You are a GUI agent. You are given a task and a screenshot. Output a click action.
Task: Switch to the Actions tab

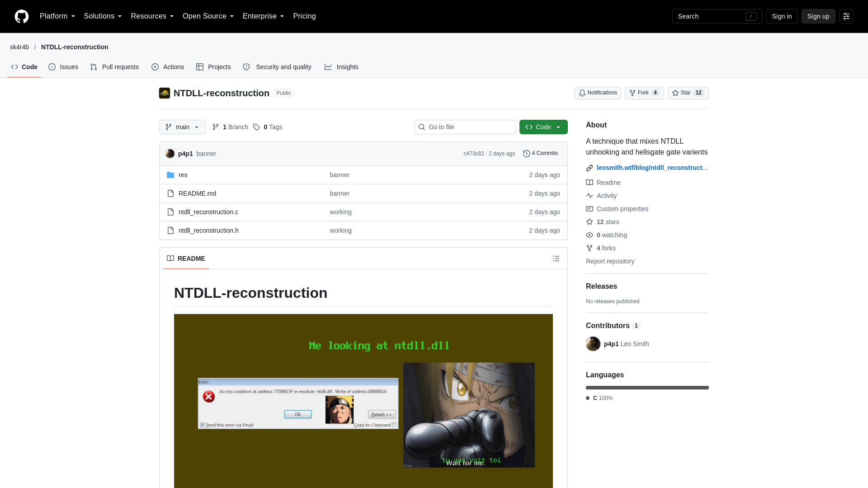click(168, 67)
